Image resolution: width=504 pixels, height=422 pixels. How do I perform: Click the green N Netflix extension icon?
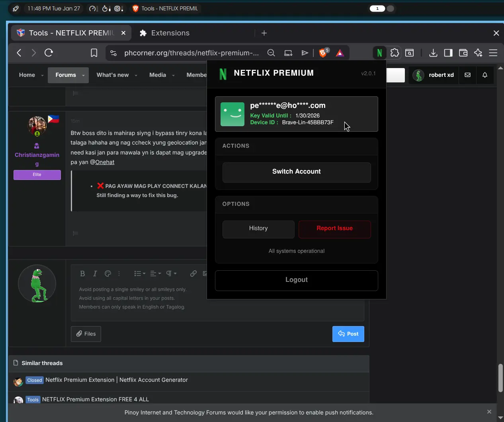tap(379, 53)
